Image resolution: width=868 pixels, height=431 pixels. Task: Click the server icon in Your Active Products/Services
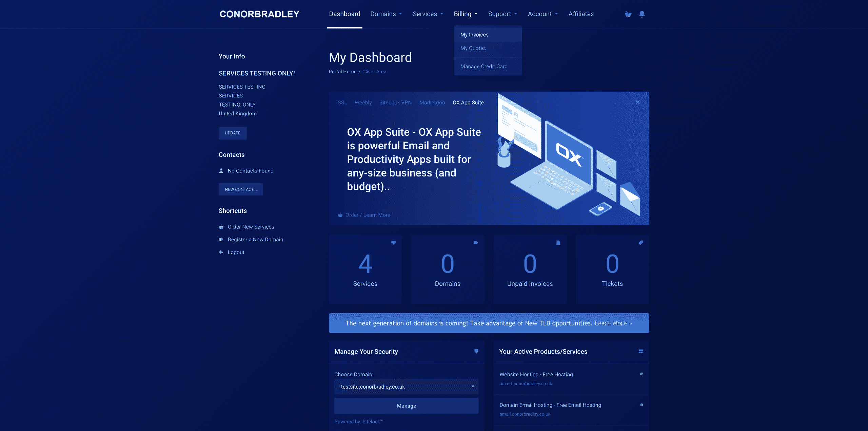point(641,351)
